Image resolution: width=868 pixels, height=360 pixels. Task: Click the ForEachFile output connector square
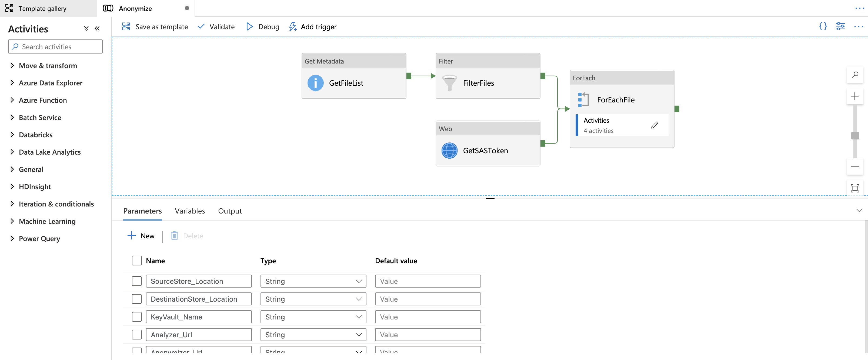677,109
